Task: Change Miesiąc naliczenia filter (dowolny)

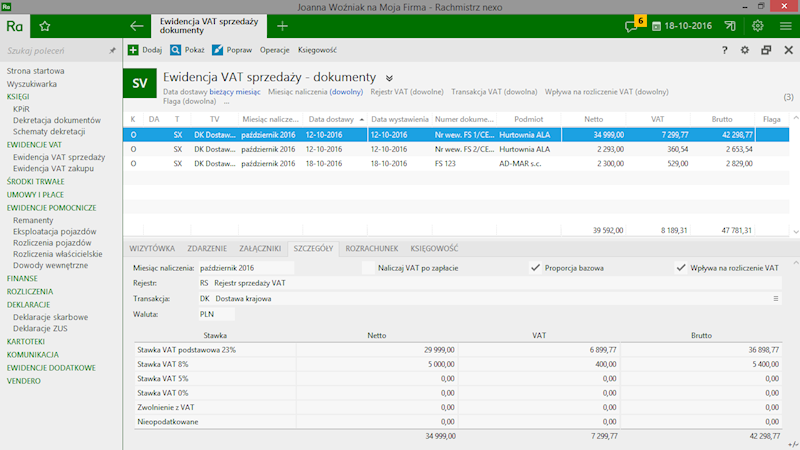Action: click(346, 92)
